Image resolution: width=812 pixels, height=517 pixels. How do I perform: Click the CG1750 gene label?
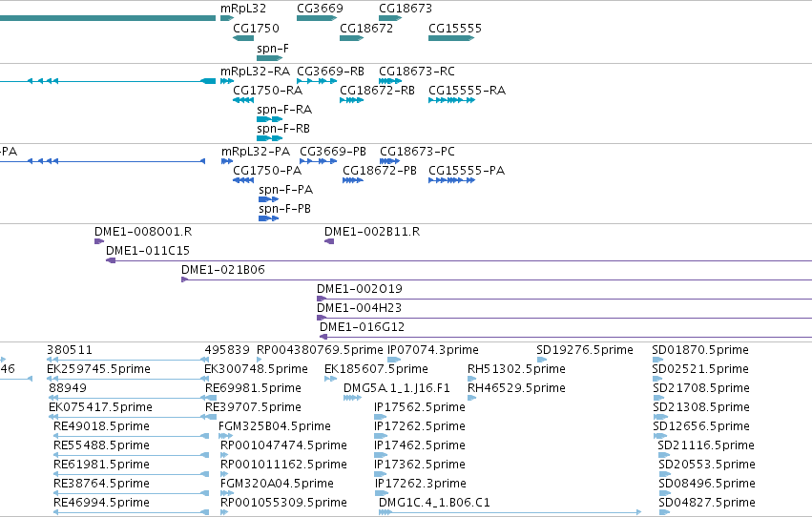tap(256, 29)
